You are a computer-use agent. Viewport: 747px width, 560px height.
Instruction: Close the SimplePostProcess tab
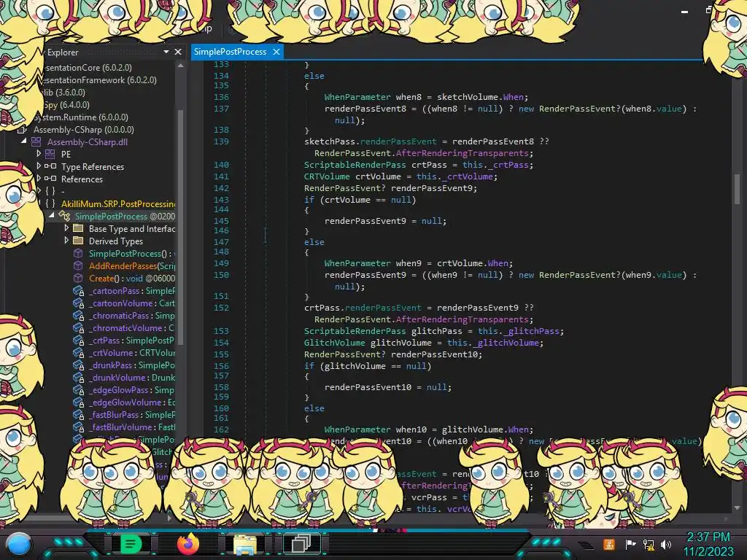(x=276, y=52)
